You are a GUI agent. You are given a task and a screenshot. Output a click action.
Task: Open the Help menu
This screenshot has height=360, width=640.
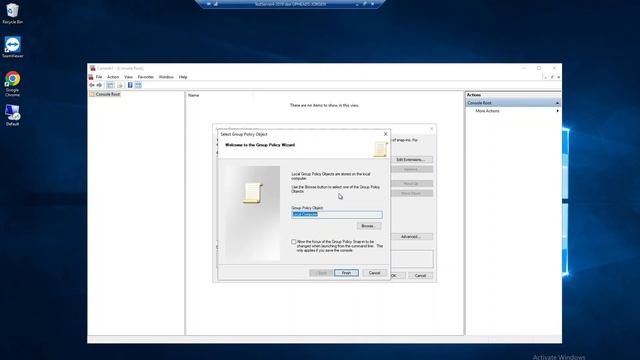tap(183, 77)
